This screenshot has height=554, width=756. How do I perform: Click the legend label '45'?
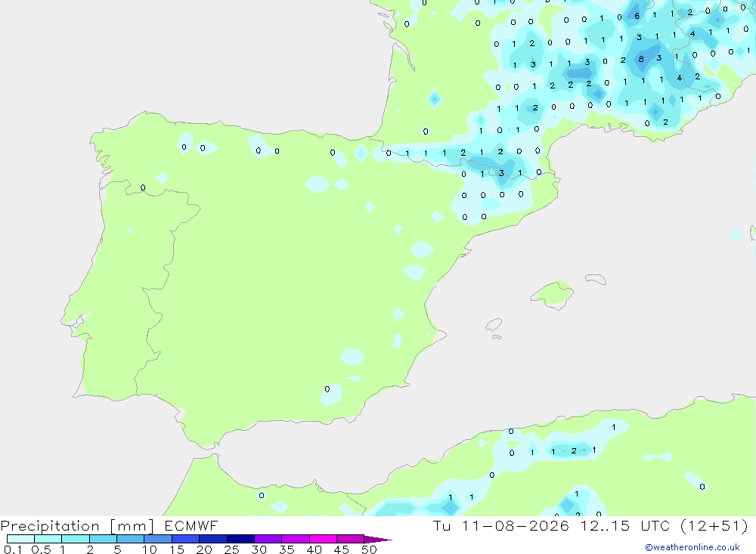[x=342, y=549]
